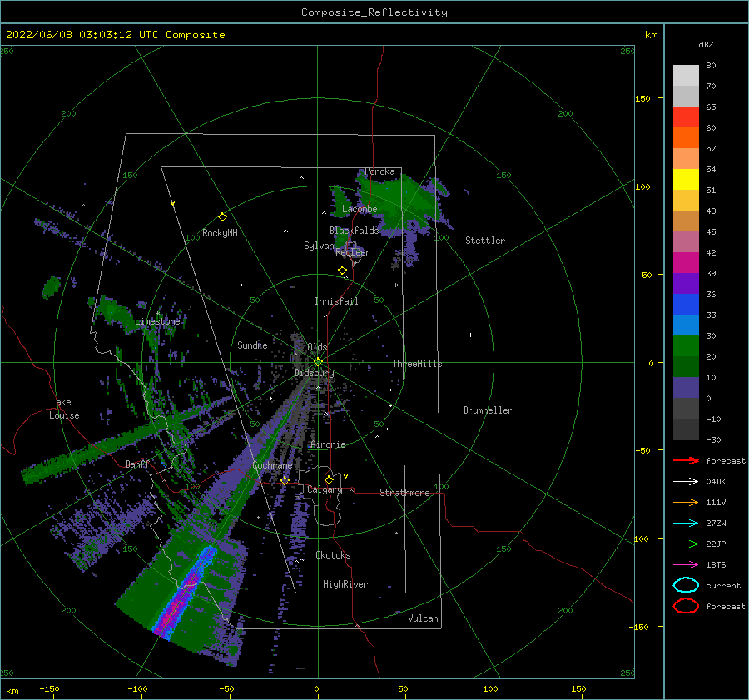
Task: Click the yellow diamond marker below RedDeer
Action: click(x=342, y=271)
